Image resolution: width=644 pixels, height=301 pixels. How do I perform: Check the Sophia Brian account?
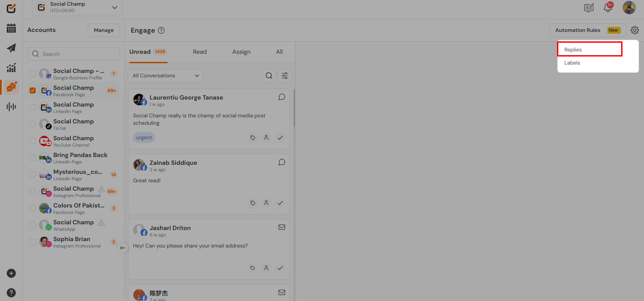pos(33,242)
